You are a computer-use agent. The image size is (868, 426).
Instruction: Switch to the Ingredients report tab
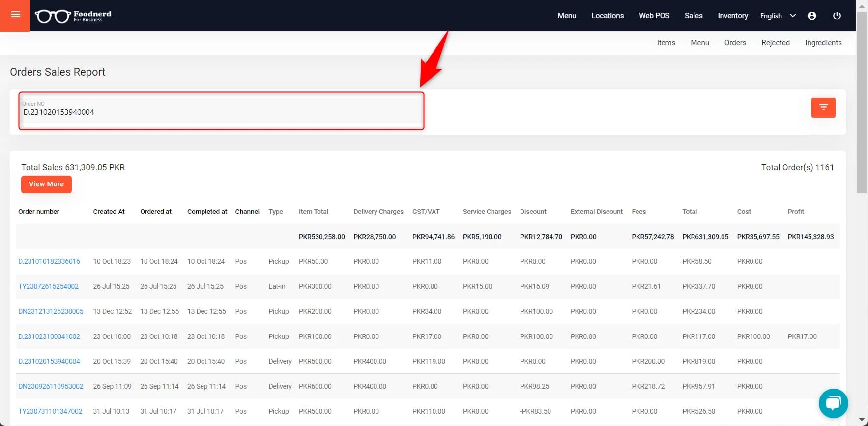pyautogui.click(x=823, y=43)
